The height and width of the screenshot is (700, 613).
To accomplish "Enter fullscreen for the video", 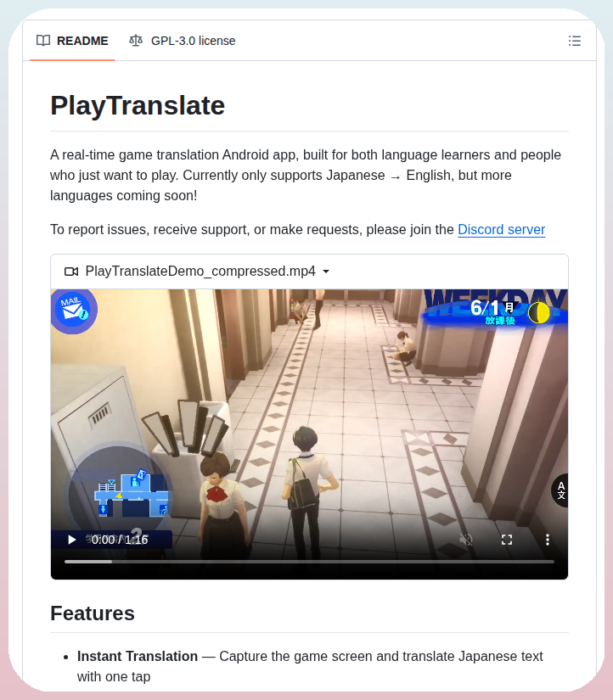I will pos(507,540).
